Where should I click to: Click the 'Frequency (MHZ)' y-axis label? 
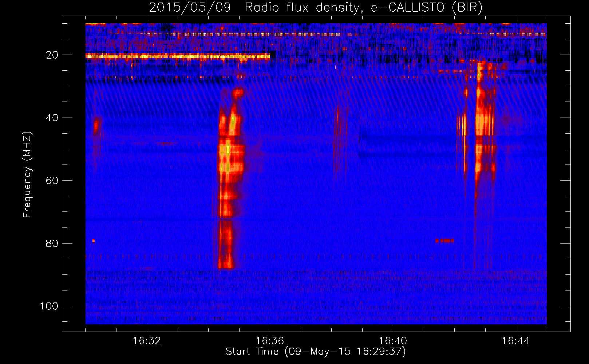(27, 175)
